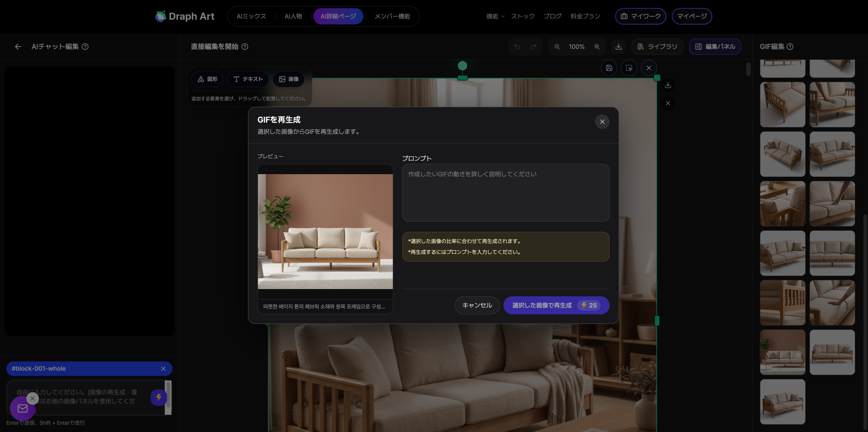Add a 図形 shape element
This screenshot has height=432, width=868.
click(x=207, y=79)
